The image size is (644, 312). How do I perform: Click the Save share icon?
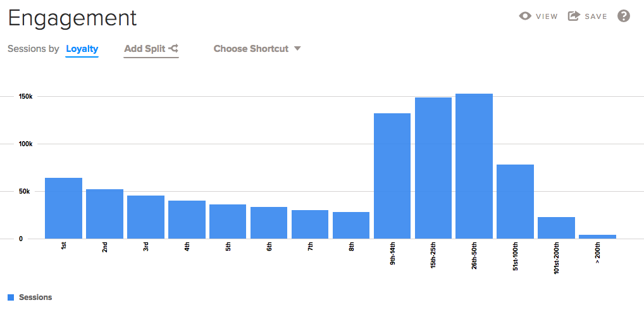click(574, 16)
